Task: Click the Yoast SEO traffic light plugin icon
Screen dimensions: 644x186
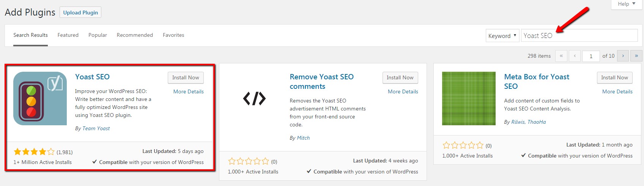Action: click(40, 98)
